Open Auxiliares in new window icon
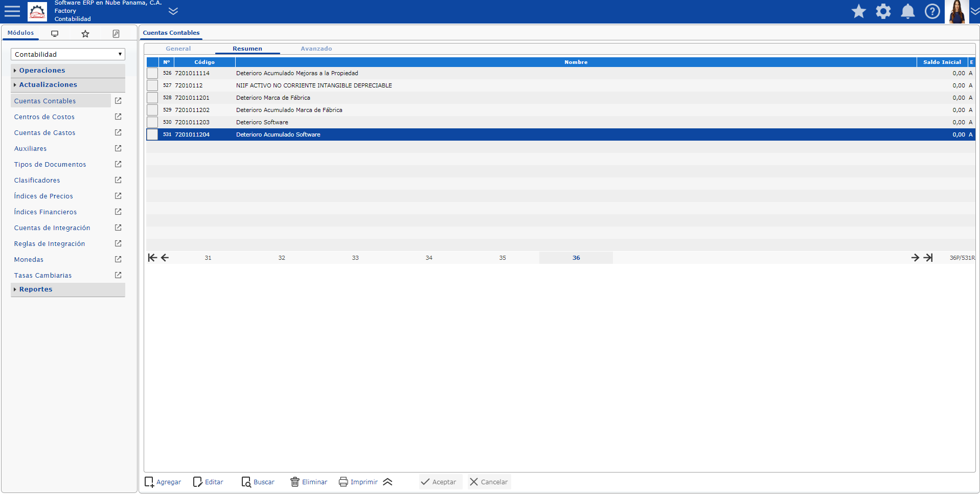This screenshot has height=494, width=980. coord(118,148)
